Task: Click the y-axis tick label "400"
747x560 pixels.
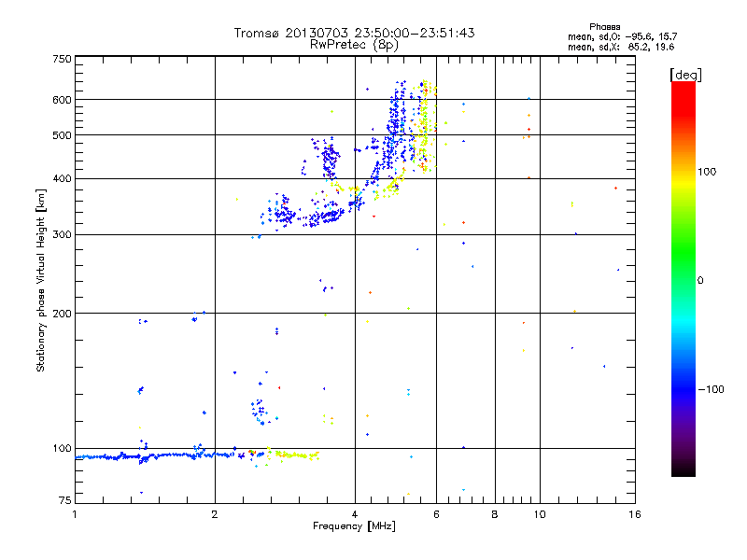Action: point(62,178)
